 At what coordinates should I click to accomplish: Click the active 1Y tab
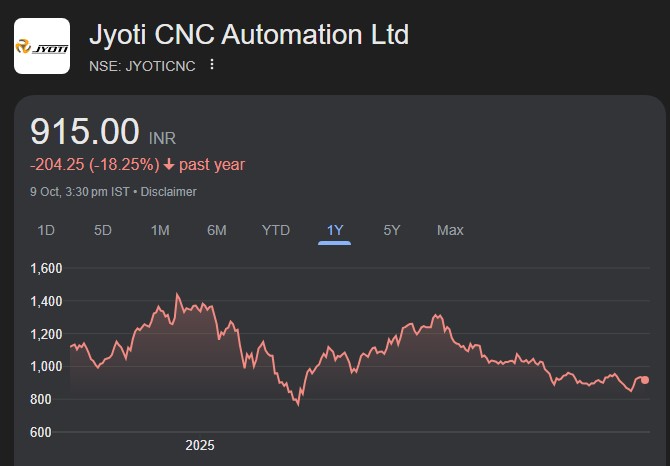pyautogui.click(x=335, y=230)
